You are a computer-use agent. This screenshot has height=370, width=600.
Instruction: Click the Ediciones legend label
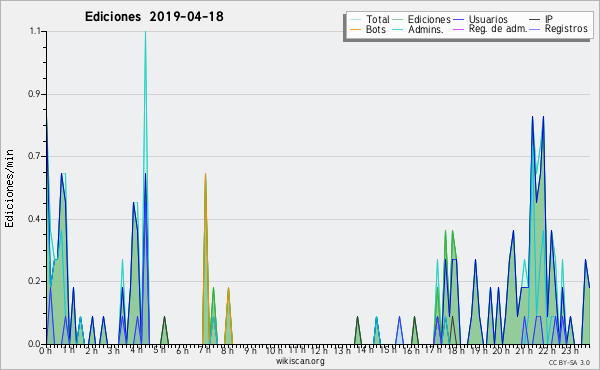(x=429, y=19)
